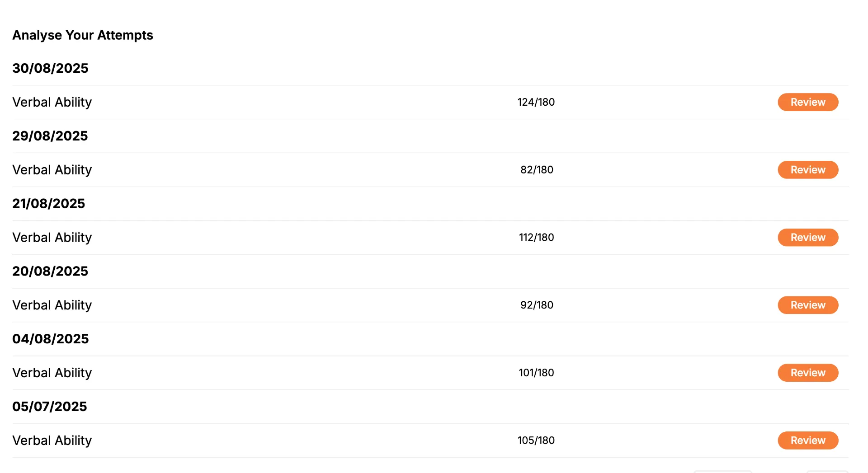Review the 30/08/2025 Verbal Ability attempt

(x=808, y=102)
